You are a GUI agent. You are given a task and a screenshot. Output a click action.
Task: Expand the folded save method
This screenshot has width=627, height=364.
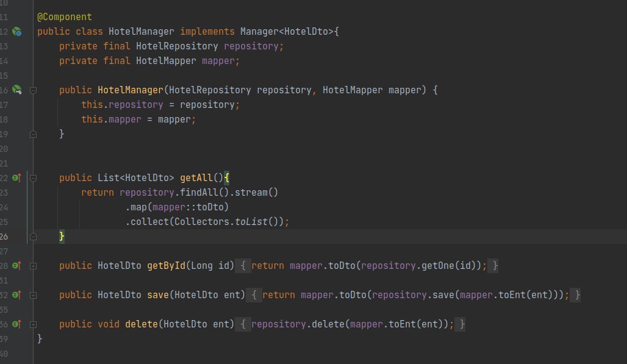pos(34,295)
